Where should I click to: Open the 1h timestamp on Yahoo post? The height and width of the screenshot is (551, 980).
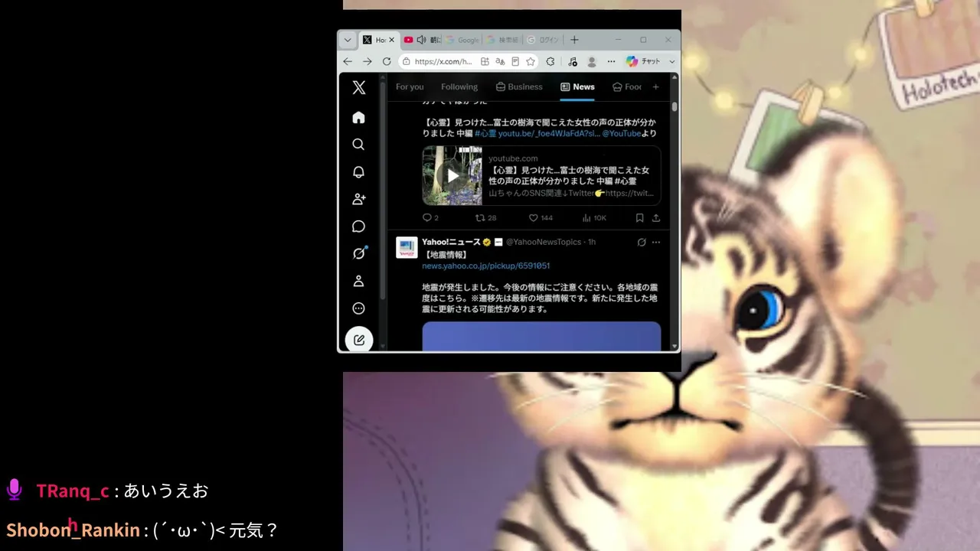pyautogui.click(x=592, y=243)
